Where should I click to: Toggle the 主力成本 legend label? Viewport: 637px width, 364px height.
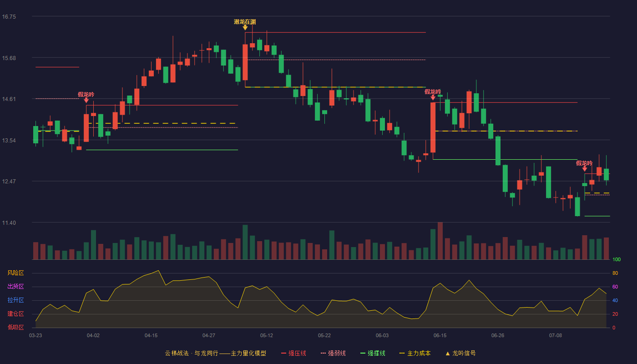419,354
